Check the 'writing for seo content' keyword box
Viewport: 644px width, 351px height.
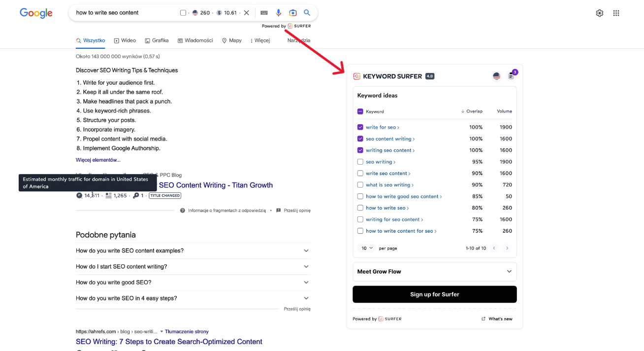point(360,219)
